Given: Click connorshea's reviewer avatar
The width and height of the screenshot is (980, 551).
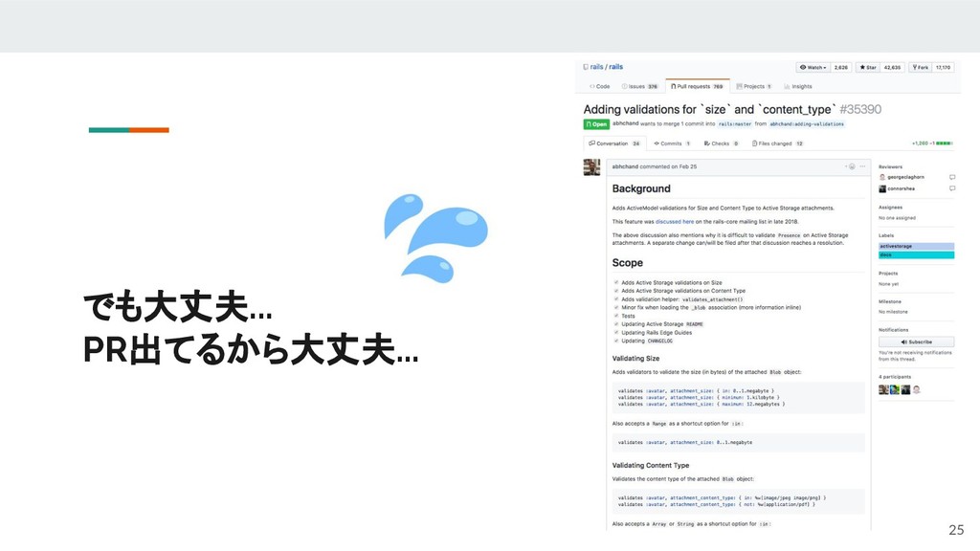Looking at the screenshot, I should coord(882,188).
